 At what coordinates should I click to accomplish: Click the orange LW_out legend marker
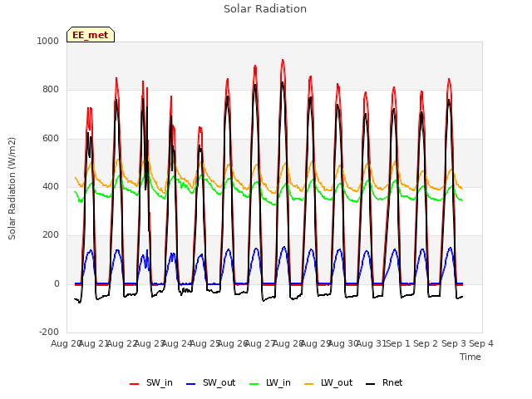pyautogui.click(x=309, y=384)
